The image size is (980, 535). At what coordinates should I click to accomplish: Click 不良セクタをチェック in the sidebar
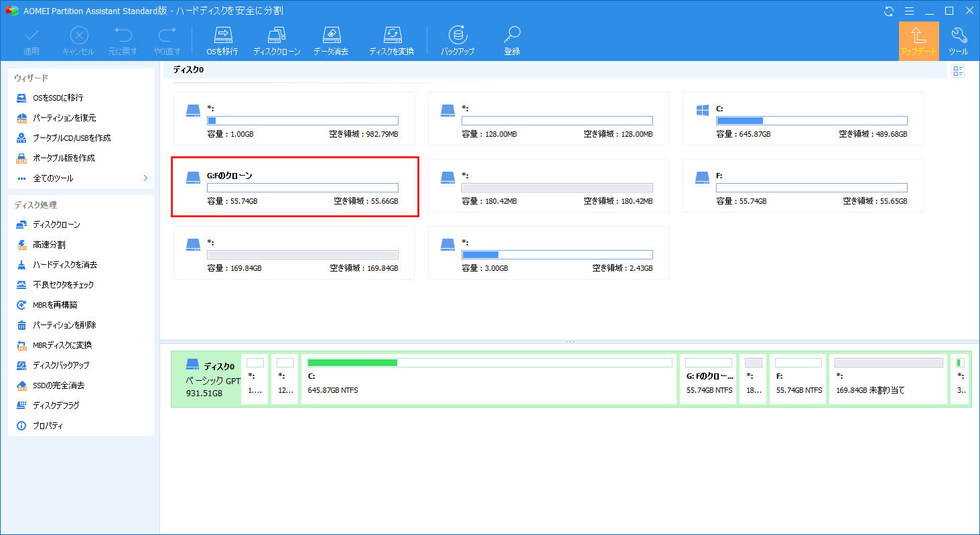[64, 285]
